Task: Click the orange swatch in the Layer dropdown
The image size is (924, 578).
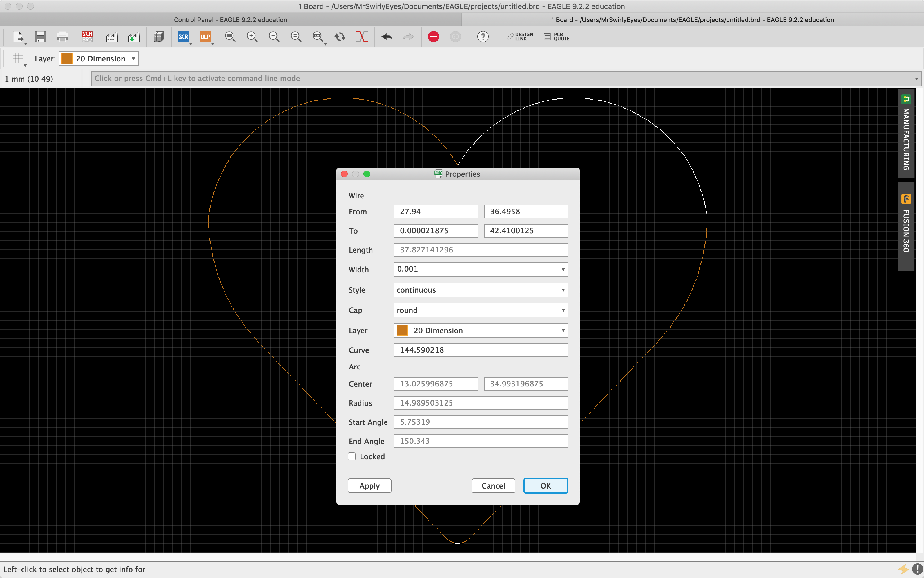Action: (x=402, y=330)
